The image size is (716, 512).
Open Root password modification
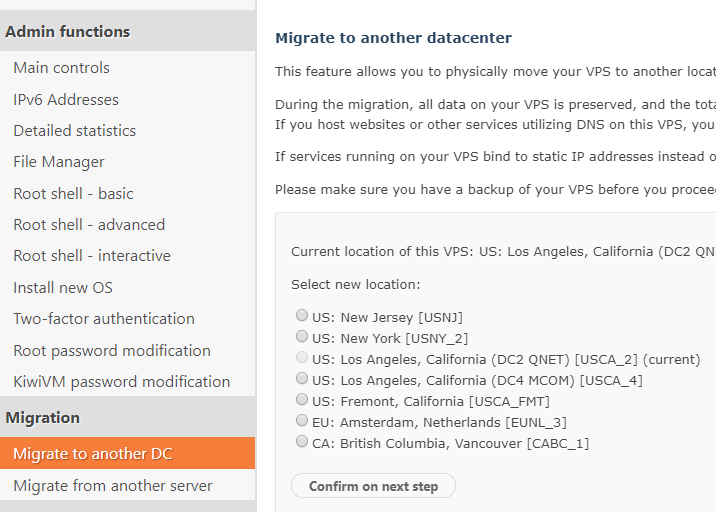point(112,351)
